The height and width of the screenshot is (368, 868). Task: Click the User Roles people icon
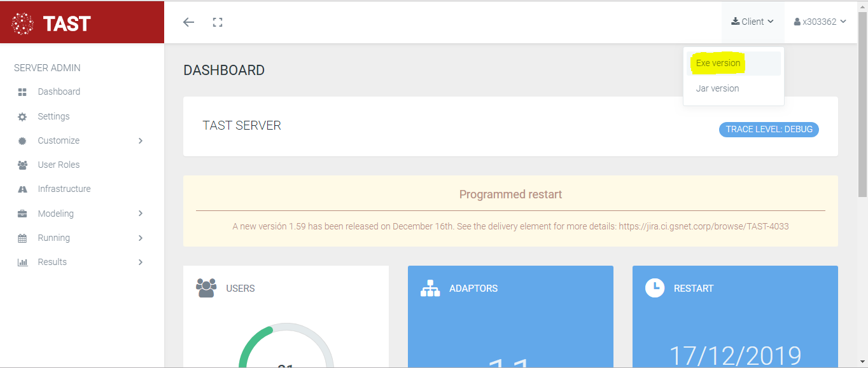[22, 165]
